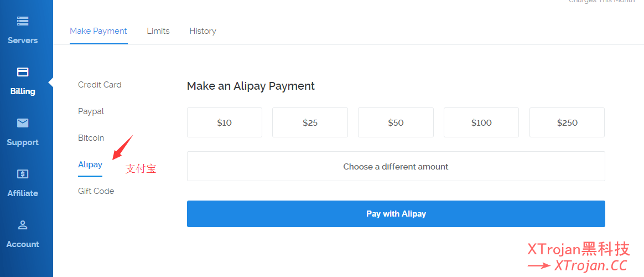Click the Affiliate dollar icon
Viewport: 644px width, 277px height.
click(x=23, y=174)
